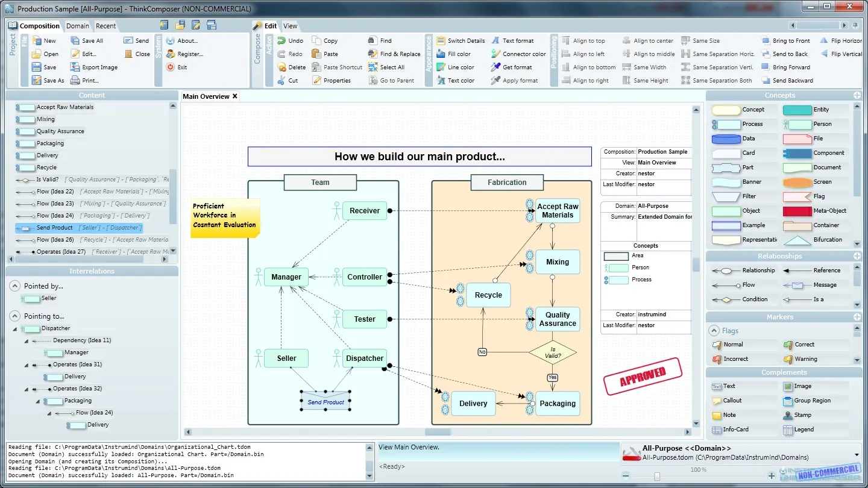Select the Stamp complement
The height and width of the screenshot is (488, 868).
(798, 415)
